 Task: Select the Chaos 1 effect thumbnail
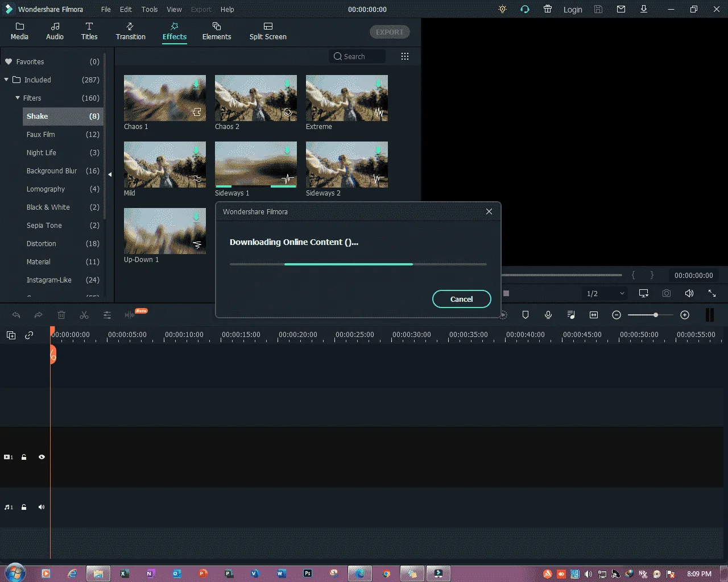tap(165, 98)
